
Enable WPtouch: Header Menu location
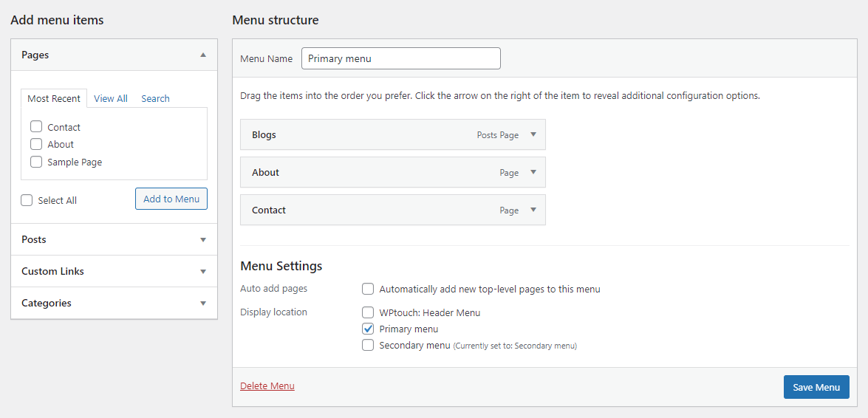point(368,312)
